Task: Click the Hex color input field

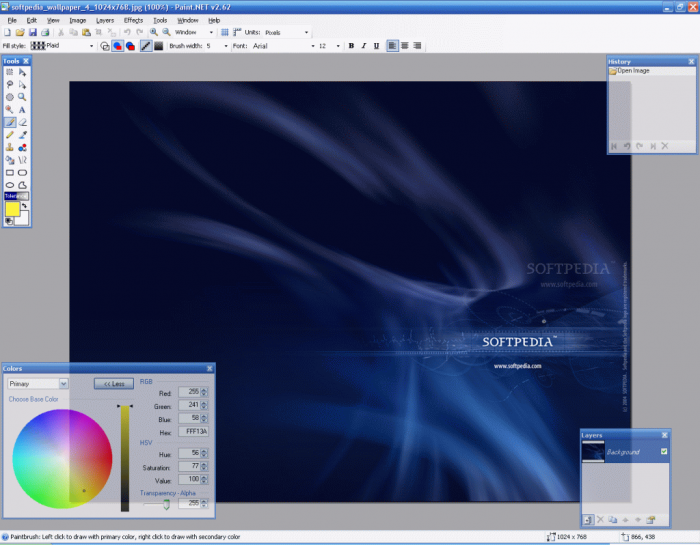Action: point(193,431)
